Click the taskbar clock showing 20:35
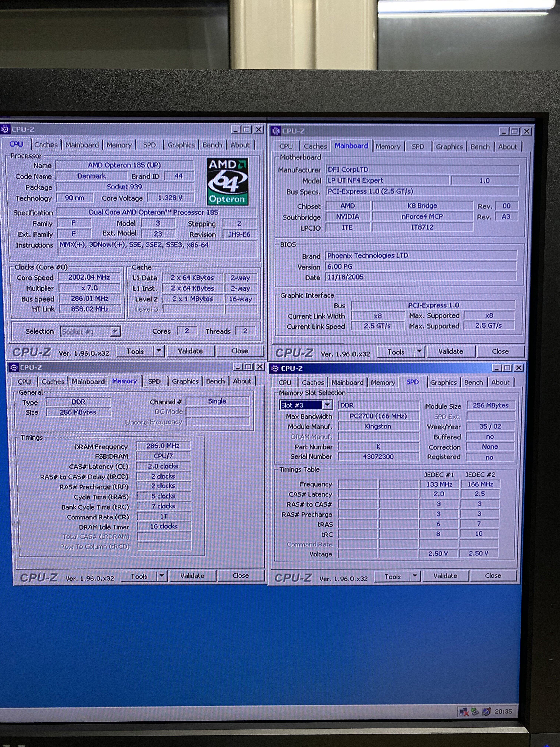The width and height of the screenshot is (560, 747). tap(503, 712)
